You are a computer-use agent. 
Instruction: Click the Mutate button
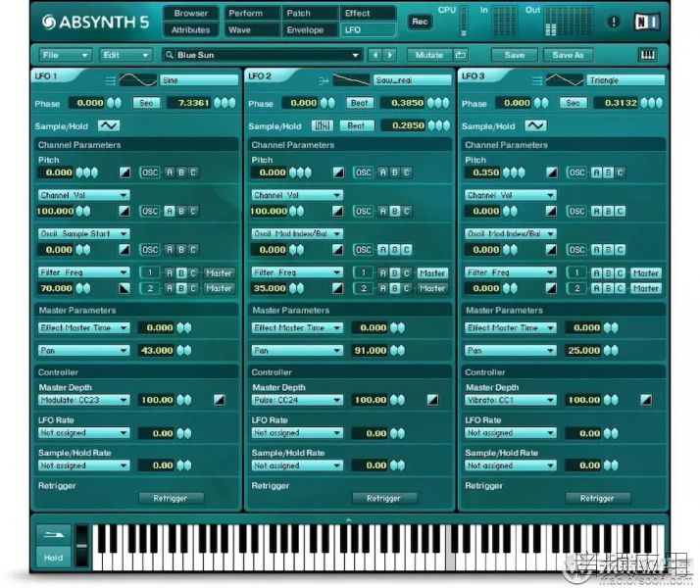(429, 55)
